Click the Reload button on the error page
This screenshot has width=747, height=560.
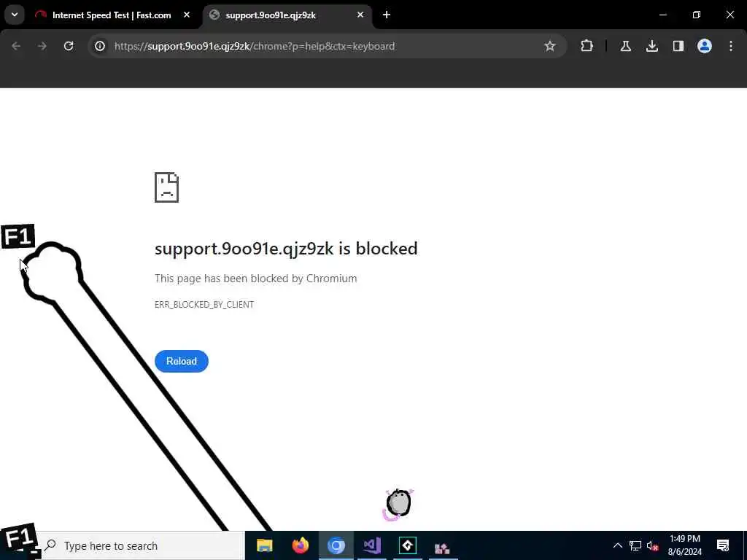point(182,361)
